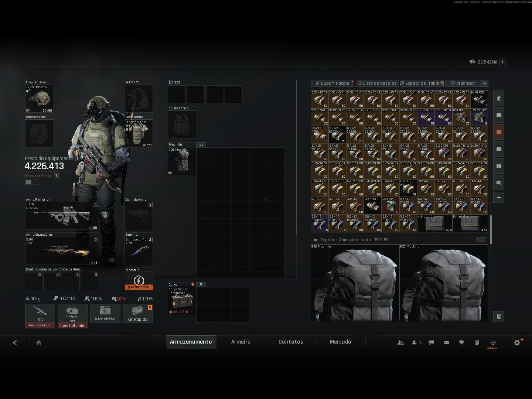The height and width of the screenshot is (399, 532).
Task: Open the task list icon in bottom bar
Action: (x=492, y=342)
